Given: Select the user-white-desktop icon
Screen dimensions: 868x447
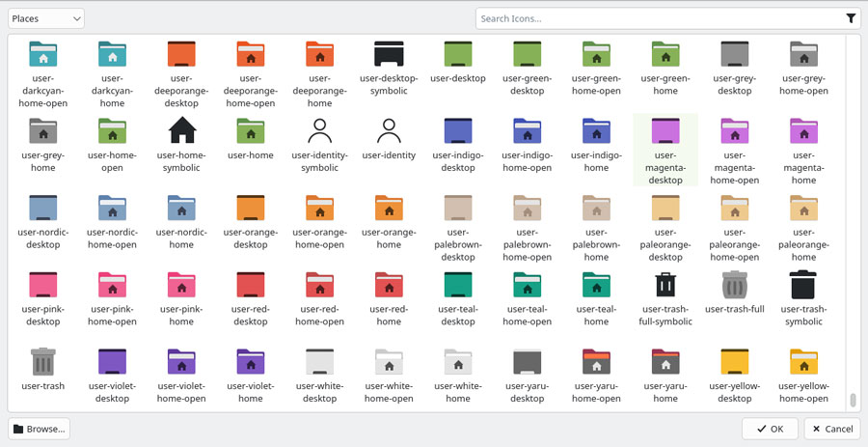Looking at the screenshot, I should click(320, 361).
